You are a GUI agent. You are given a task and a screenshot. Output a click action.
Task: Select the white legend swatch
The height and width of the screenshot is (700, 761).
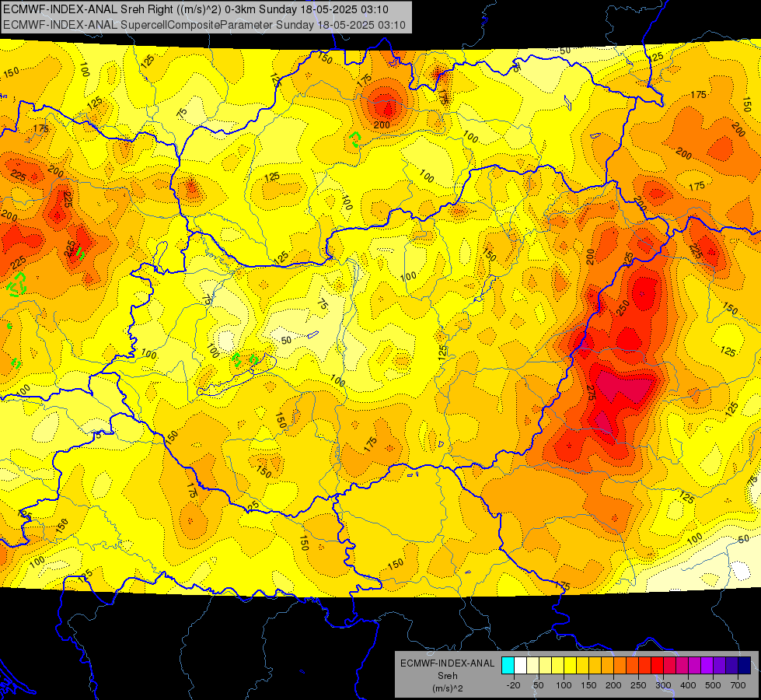pos(520,665)
